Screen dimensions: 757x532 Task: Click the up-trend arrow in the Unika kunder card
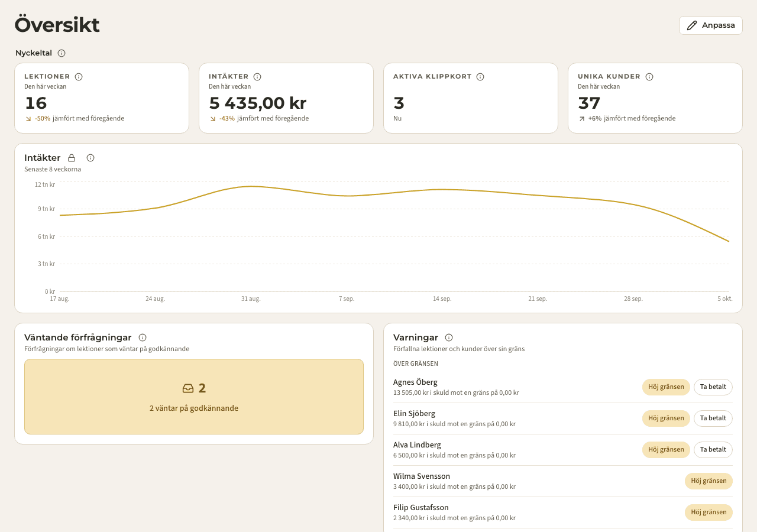(x=581, y=119)
